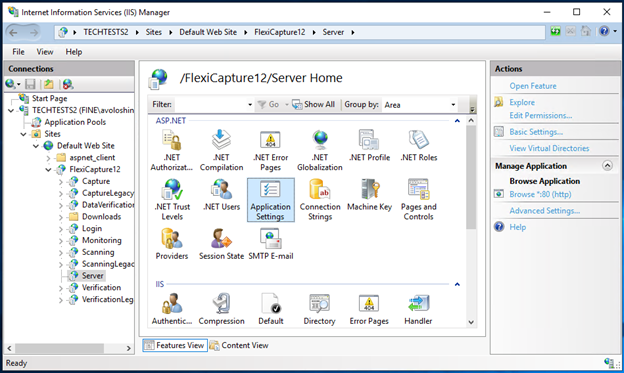Select the Application Settings feature
The height and width of the screenshot is (373, 624).
point(271,199)
